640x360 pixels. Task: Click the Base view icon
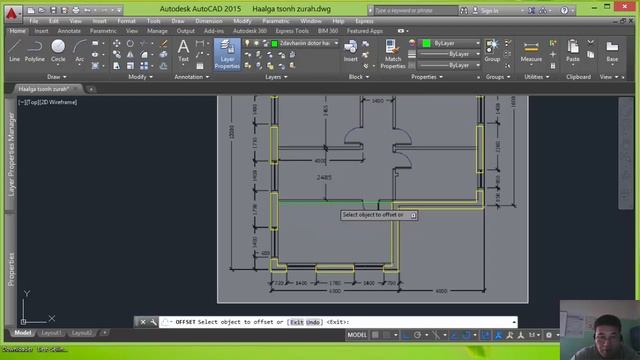pyautogui.click(x=612, y=51)
